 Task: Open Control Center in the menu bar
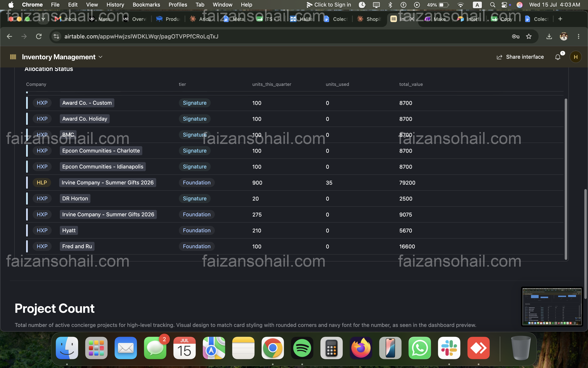pos(505,5)
